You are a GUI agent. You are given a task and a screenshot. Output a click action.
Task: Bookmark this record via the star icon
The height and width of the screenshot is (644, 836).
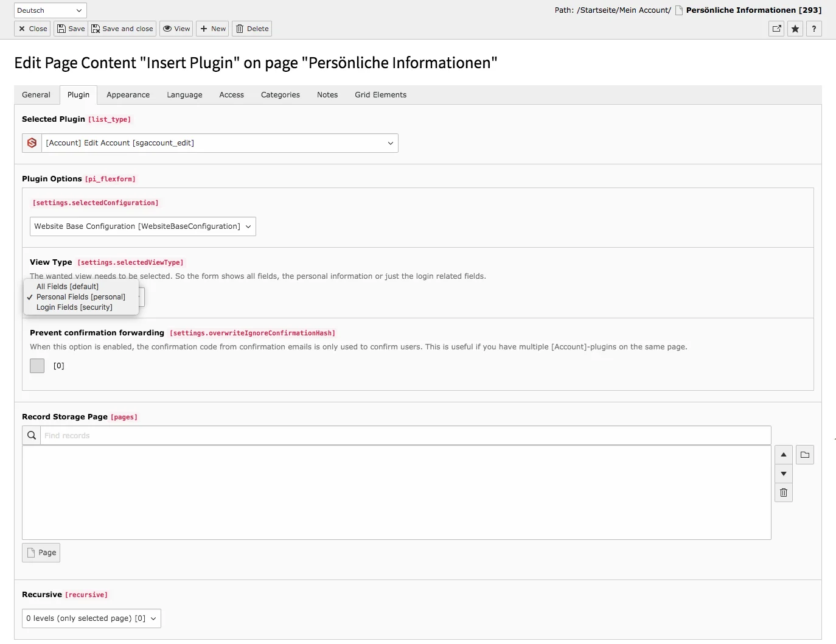click(x=795, y=29)
